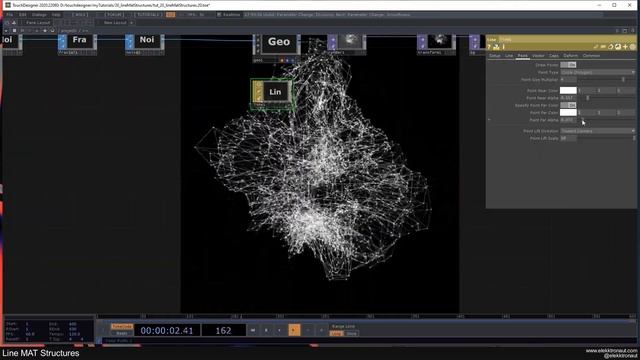Open the Point Lift Direction dropdown
This screenshot has height=360, width=640.
[x=598, y=131]
